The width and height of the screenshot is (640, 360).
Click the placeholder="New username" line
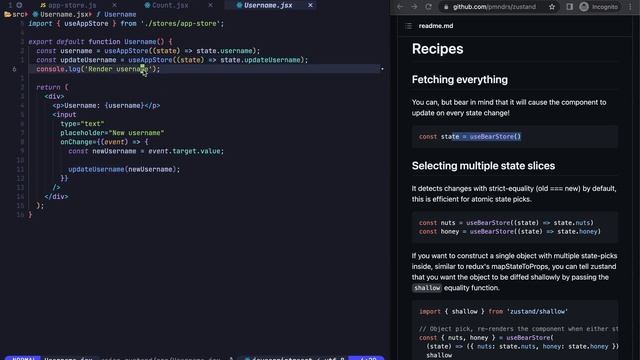(112, 133)
